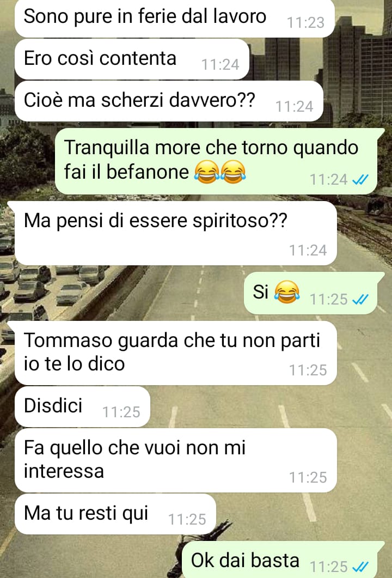The height and width of the screenshot is (578, 392).
Task: Tap the 'Cioè ma scherzi davvero??' message
Action: tap(169, 101)
